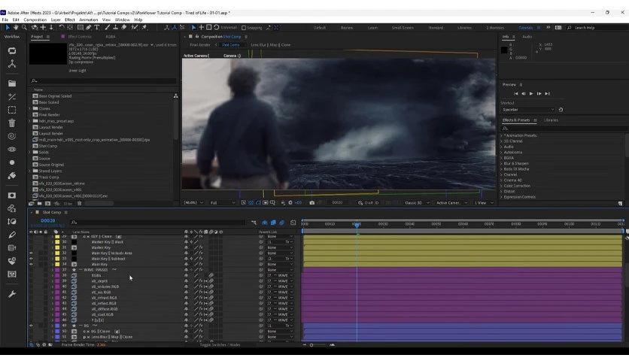This screenshot has height=364, width=629.
Task: Select the Rectangle shape tool
Action: coord(81,27)
